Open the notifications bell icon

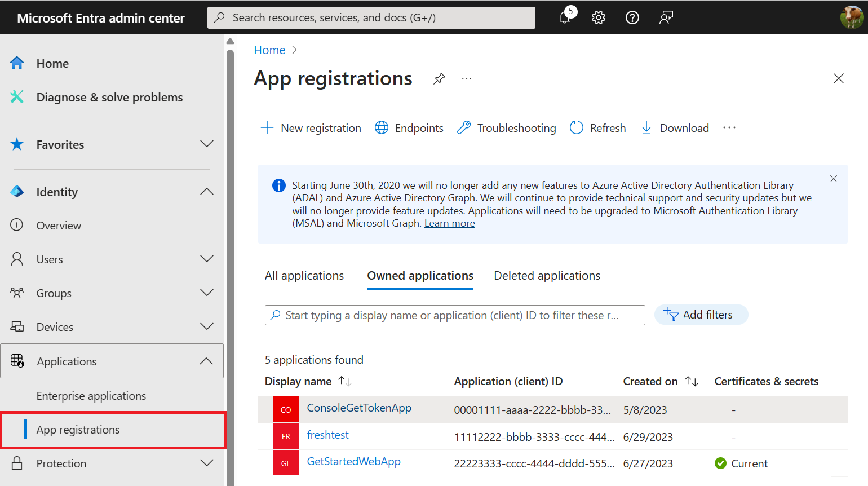565,17
